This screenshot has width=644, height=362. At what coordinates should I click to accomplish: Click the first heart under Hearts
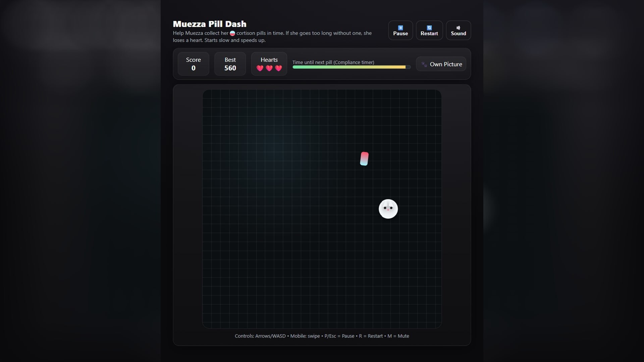point(260,68)
